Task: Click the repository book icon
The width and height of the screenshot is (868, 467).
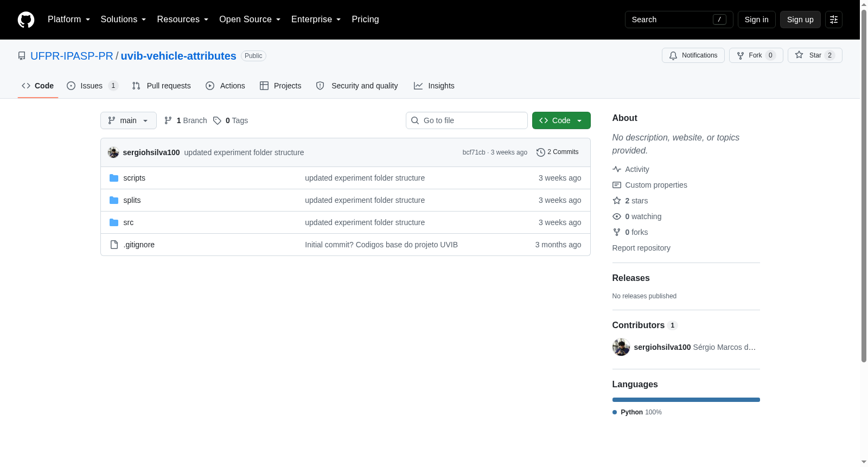Action: [x=22, y=56]
